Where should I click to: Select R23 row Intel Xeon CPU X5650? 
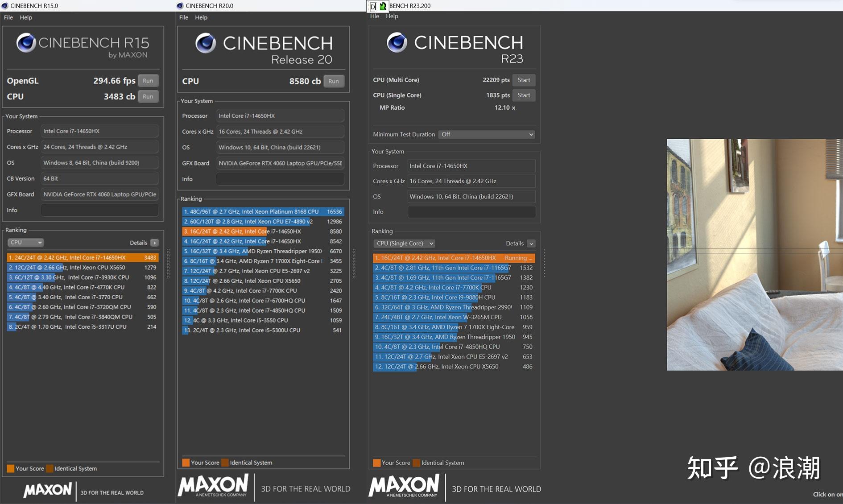pos(454,367)
